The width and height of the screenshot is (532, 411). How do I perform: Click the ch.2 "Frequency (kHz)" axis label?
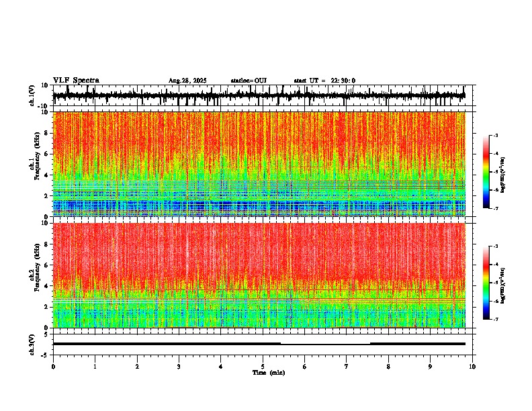[x=37, y=267]
